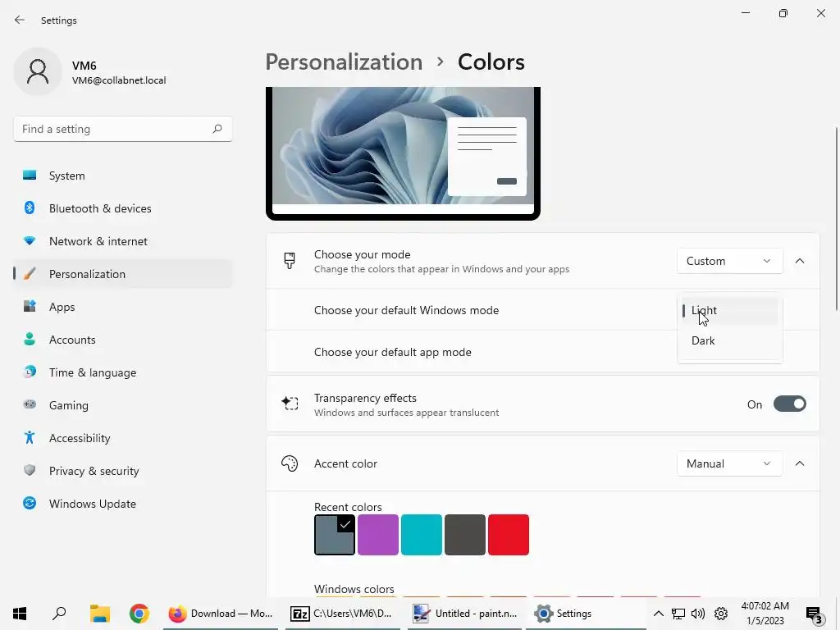Open File Explorer from the taskbar
The height and width of the screenshot is (630, 840).
99,614
